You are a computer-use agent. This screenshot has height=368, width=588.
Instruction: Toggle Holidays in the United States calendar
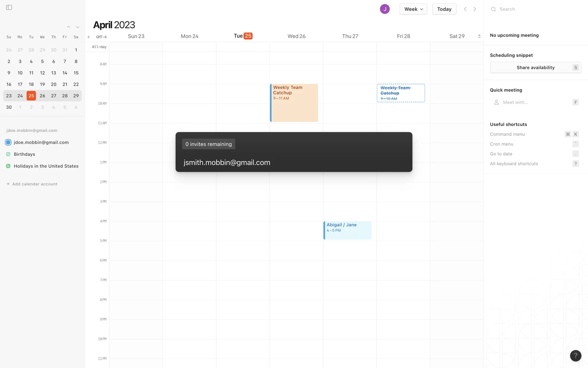(8, 166)
